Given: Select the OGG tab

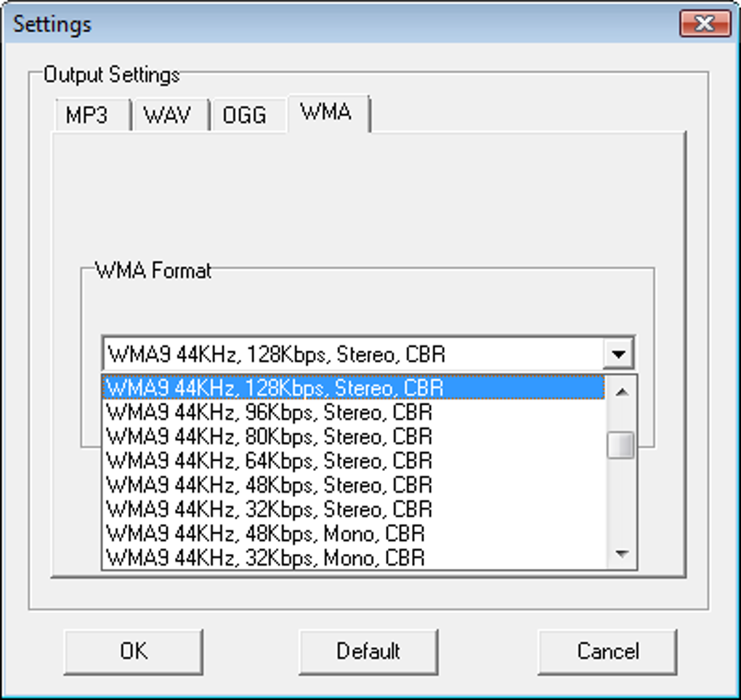Looking at the screenshot, I should (245, 116).
